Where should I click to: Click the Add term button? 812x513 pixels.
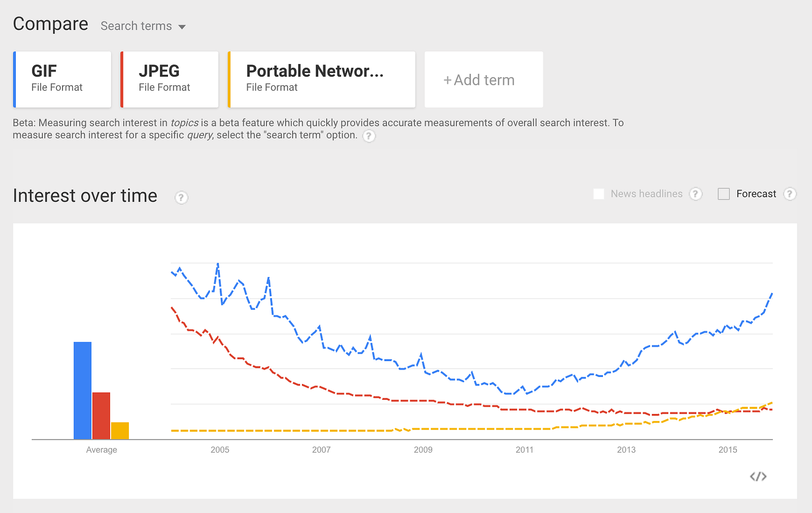pyautogui.click(x=484, y=80)
